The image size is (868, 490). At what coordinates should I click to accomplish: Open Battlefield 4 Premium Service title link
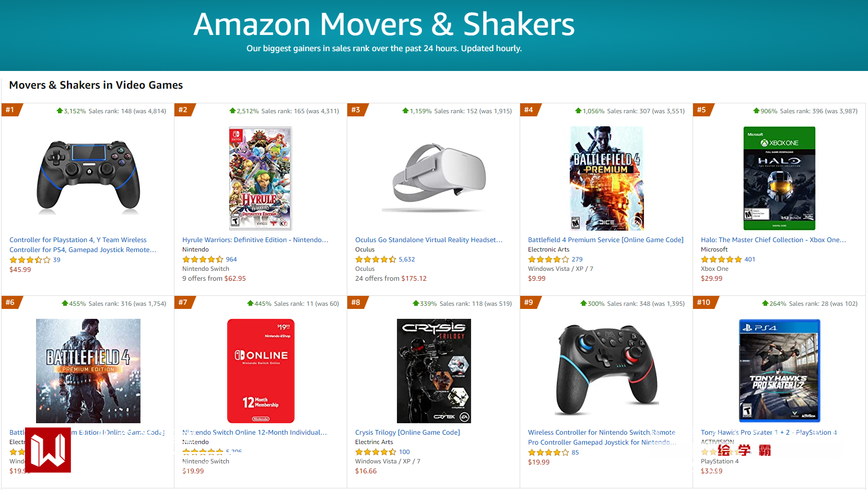[x=605, y=240]
